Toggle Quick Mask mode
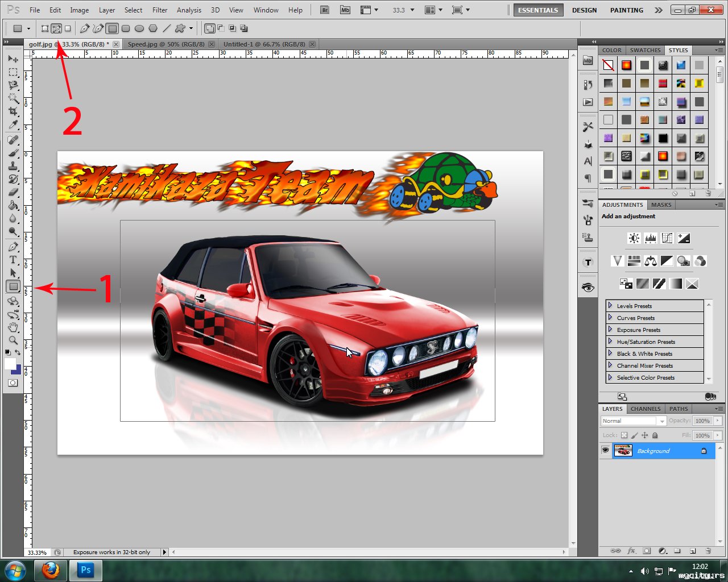The image size is (728, 582). pyautogui.click(x=13, y=383)
